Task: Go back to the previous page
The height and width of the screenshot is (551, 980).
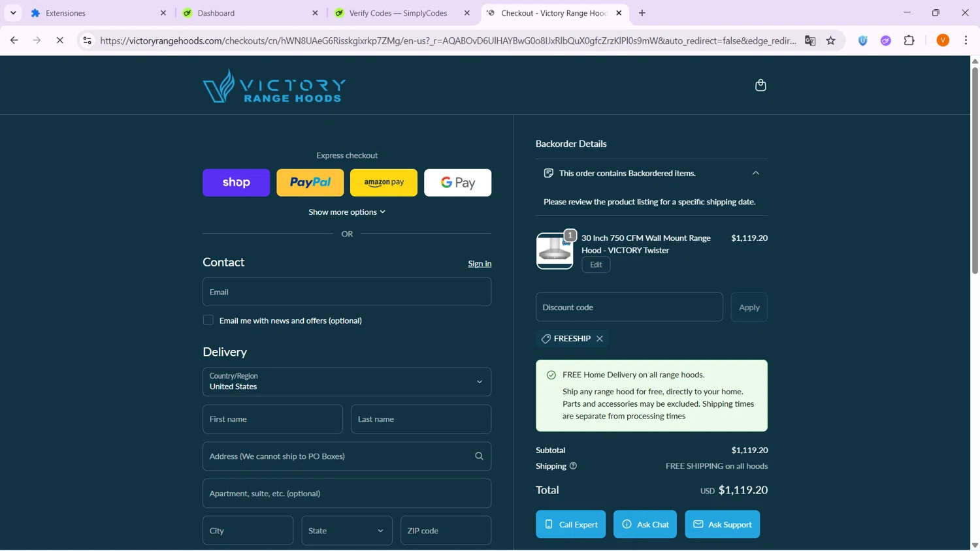Action: pos(14,40)
